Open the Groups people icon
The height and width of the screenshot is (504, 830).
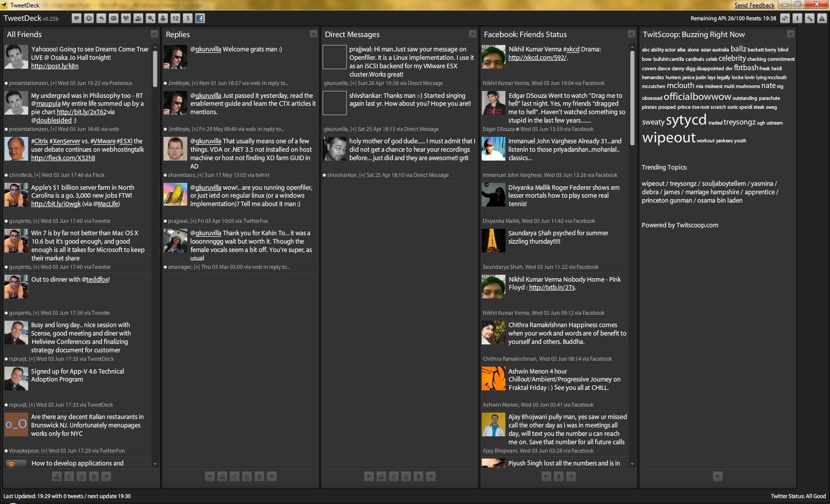138,18
